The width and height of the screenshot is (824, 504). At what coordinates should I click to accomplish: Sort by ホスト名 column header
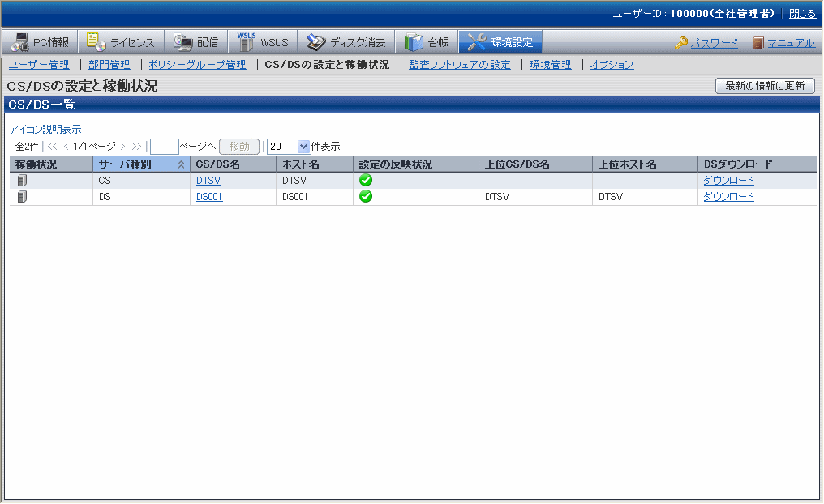click(314, 164)
